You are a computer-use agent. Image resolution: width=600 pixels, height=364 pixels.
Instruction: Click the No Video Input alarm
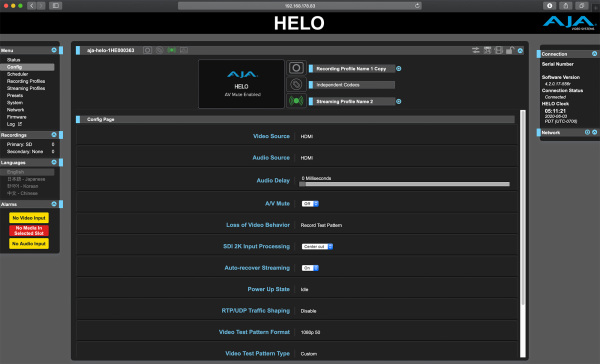coord(29,218)
